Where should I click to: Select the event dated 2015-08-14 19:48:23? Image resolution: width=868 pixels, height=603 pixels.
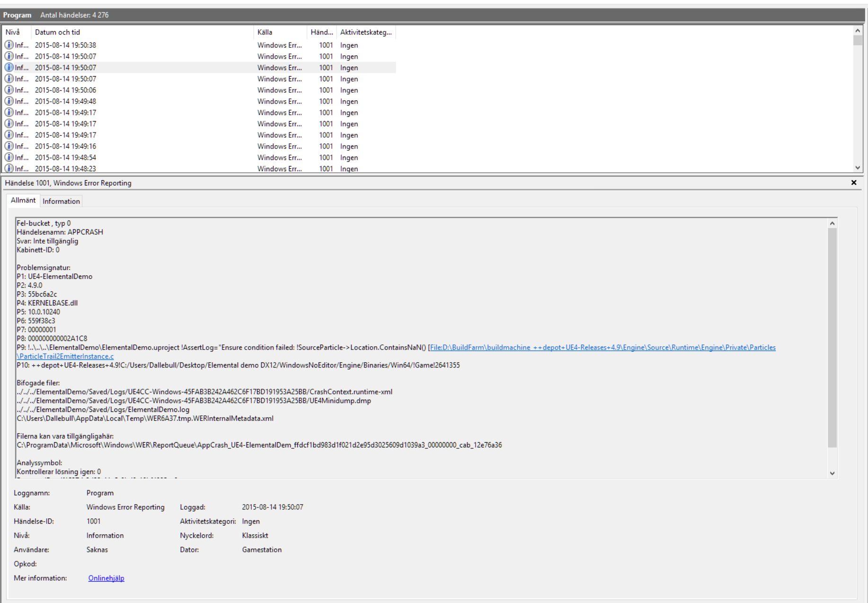(x=199, y=168)
